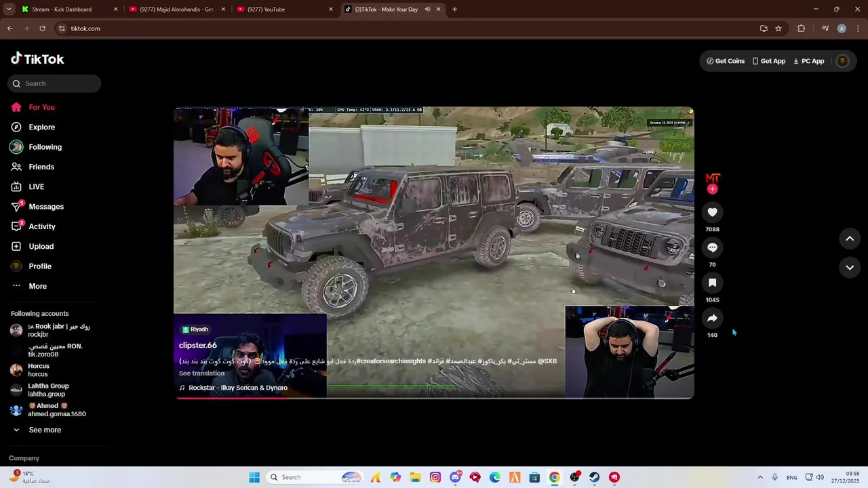Switch ENG input language
The height and width of the screenshot is (488, 868).
(x=791, y=477)
